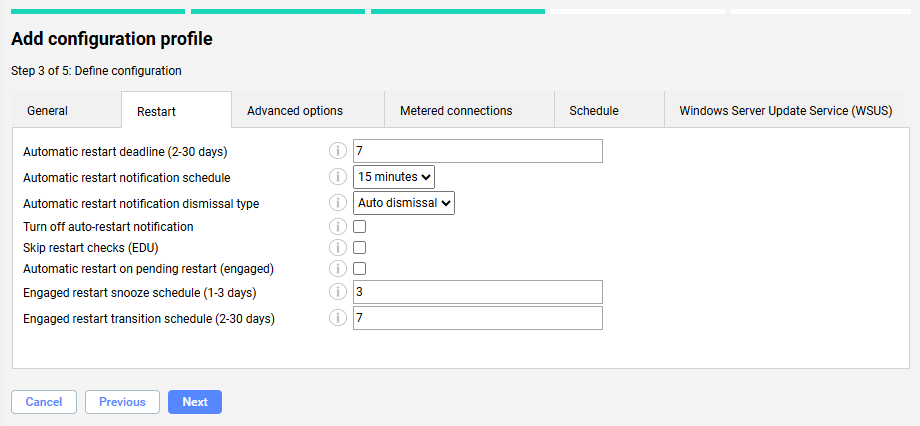The width and height of the screenshot is (920, 426).
Task: Expand the Auto dismissal type dropdown
Action: click(x=404, y=203)
